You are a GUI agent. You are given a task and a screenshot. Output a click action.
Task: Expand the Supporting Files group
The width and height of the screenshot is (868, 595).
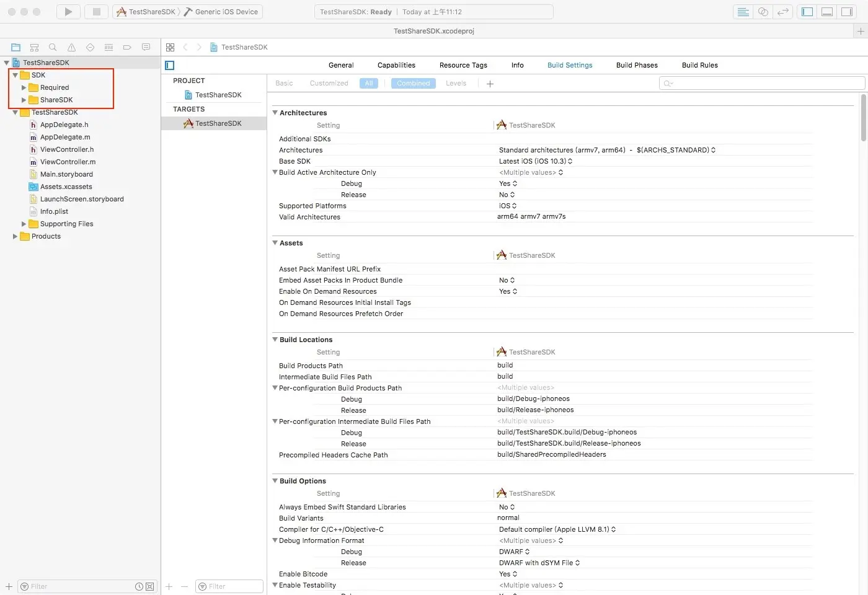[x=24, y=224]
